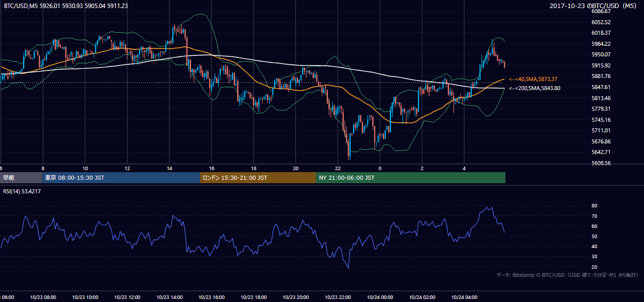Click price axis label 6018.37

[601, 33]
